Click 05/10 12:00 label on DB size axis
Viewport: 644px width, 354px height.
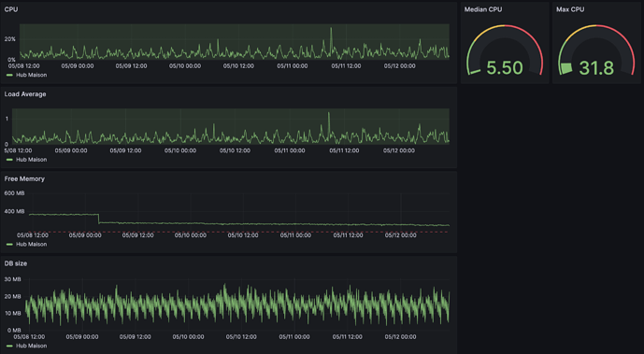pyautogui.click(x=241, y=337)
